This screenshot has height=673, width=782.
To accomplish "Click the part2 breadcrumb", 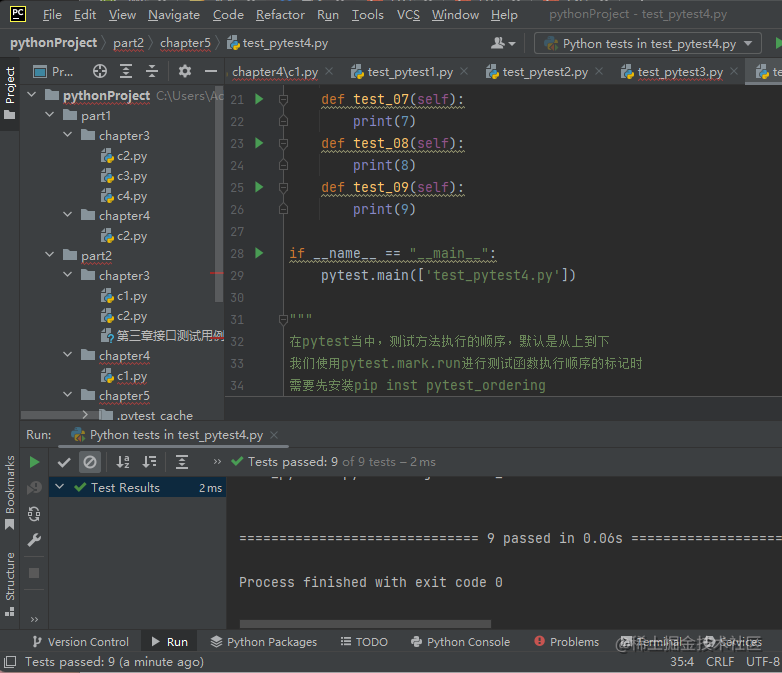I will [128, 43].
